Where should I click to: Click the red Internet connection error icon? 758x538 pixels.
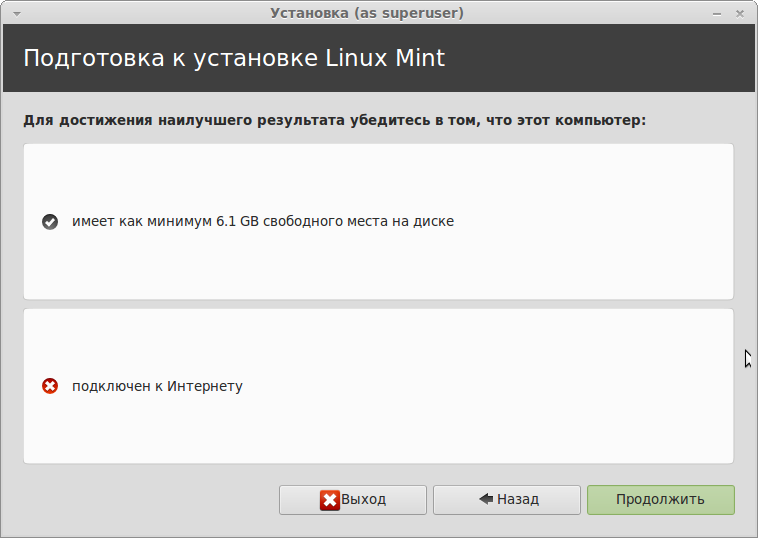pos(50,386)
